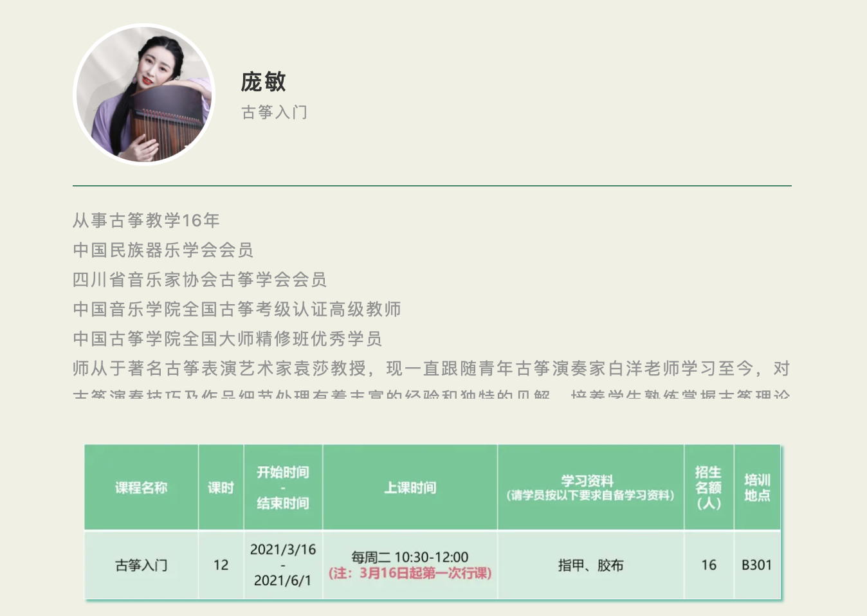The image size is (867, 616).
Task: Click the 课程名称 table header
Action: click(141, 487)
